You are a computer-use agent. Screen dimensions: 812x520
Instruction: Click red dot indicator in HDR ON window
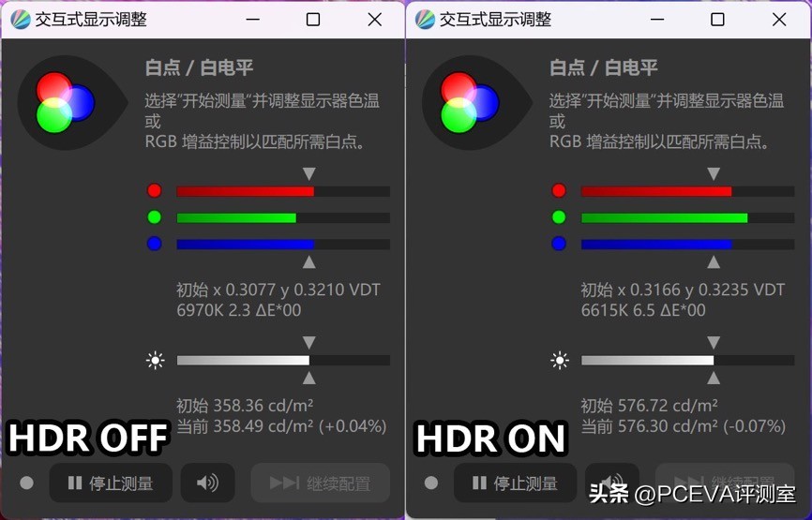point(559,191)
